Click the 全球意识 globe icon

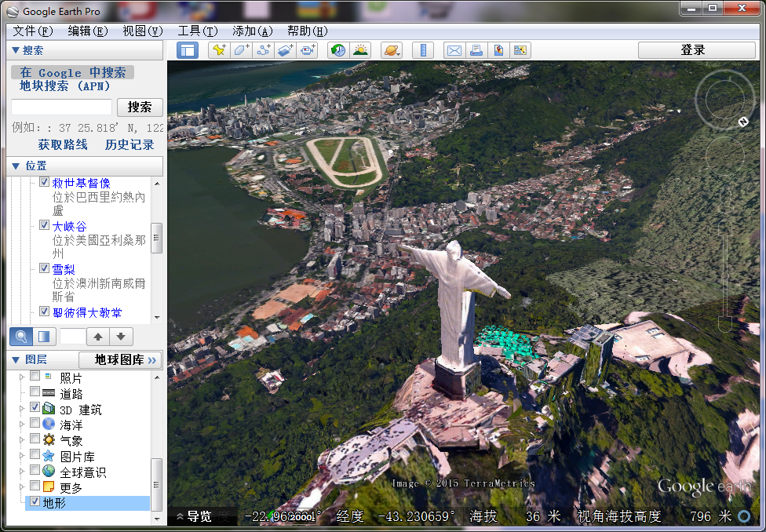(x=49, y=471)
